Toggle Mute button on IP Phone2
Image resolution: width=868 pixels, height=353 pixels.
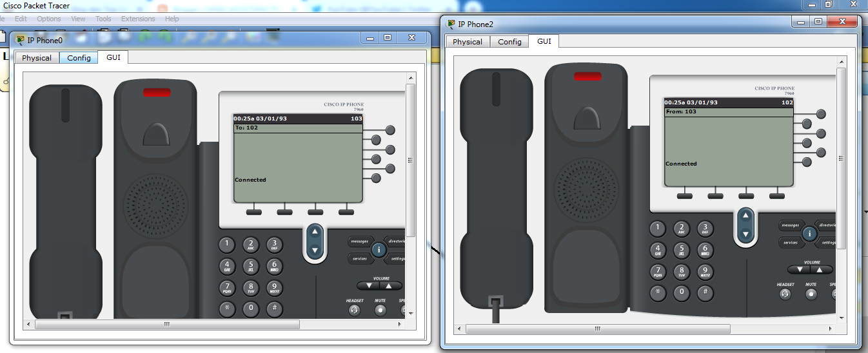(811, 294)
